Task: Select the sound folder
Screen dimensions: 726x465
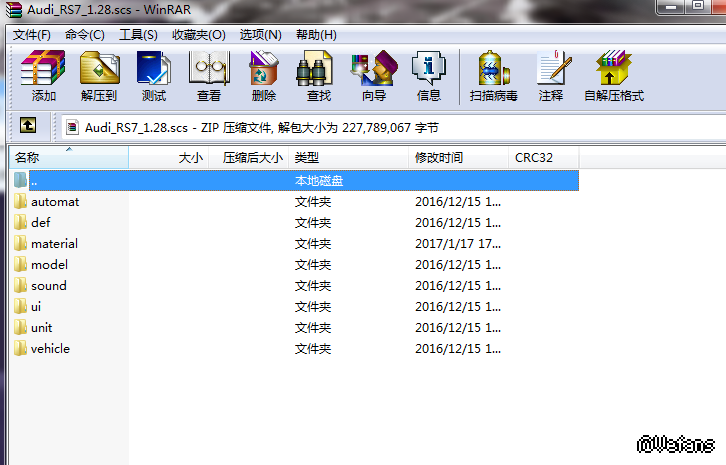Action: coord(49,286)
